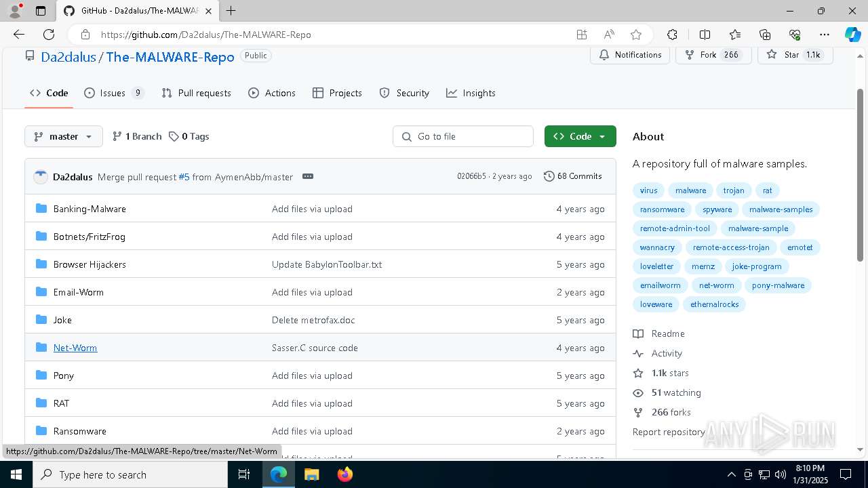This screenshot has height=488, width=868.
Task: Star the repository
Action: [795, 55]
